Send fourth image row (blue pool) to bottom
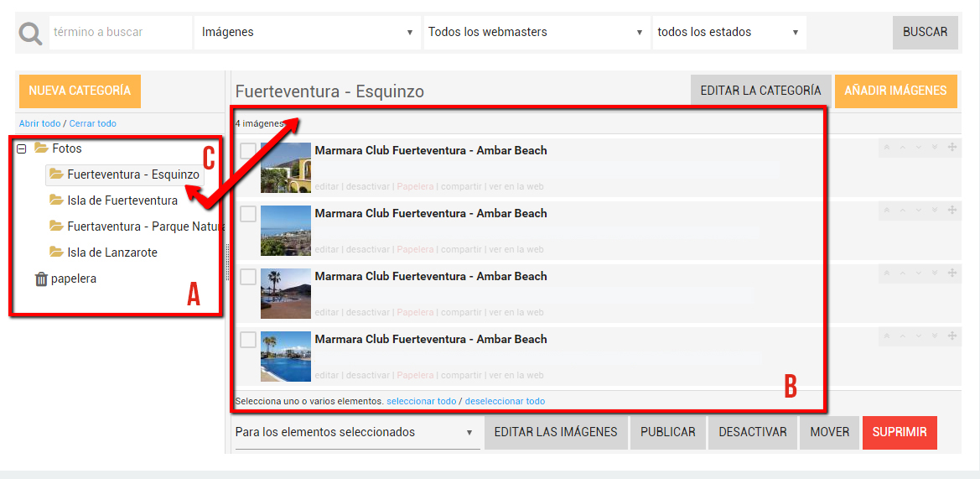Image resolution: width=980 pixels, height=479 pixels. pos(935,336)
